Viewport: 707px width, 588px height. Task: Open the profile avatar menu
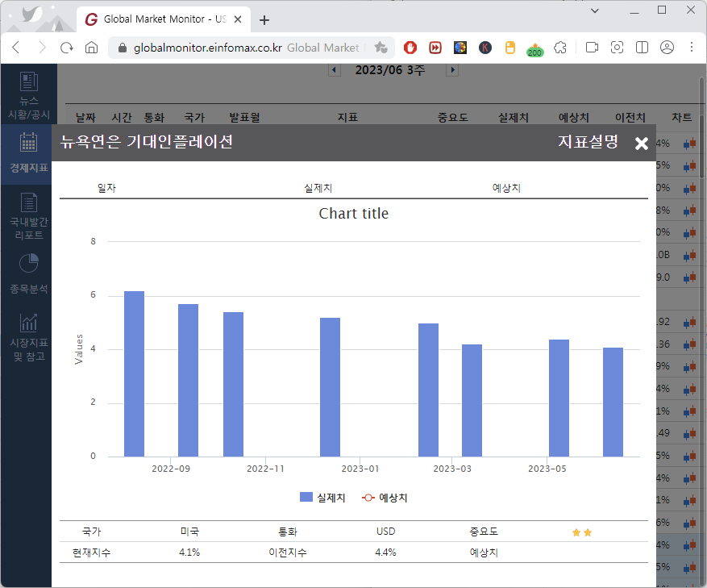pos(667,48)
